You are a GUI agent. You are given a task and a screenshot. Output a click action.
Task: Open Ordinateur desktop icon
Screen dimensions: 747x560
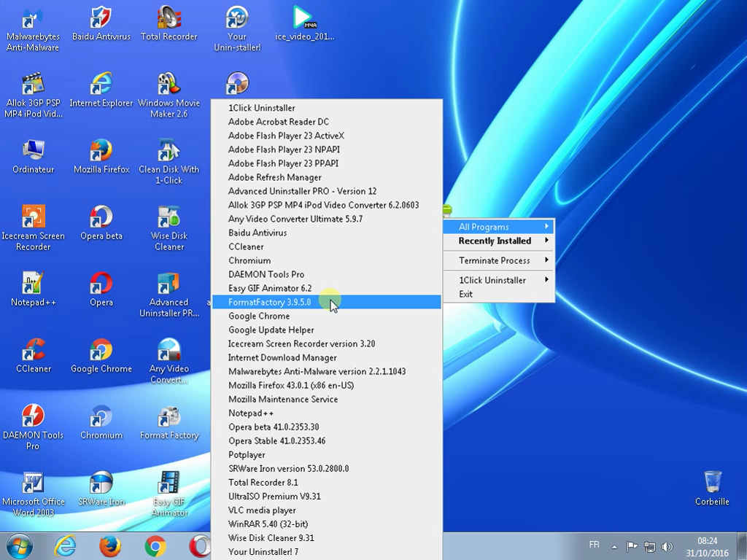[x=33, y=157]
